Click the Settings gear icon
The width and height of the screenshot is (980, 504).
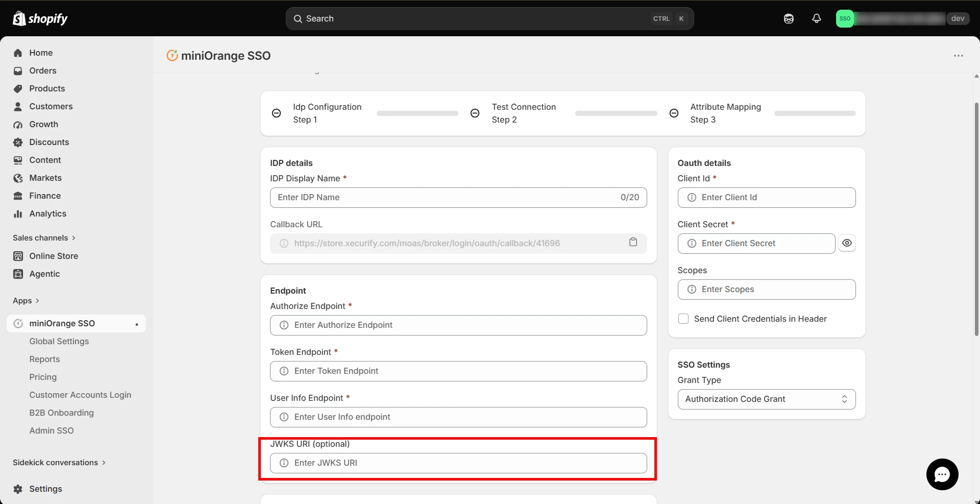coord(18,489)
